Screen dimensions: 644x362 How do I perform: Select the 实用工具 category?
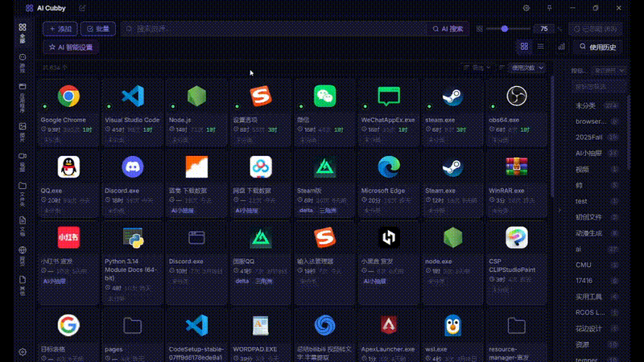[x=597, y=297]
